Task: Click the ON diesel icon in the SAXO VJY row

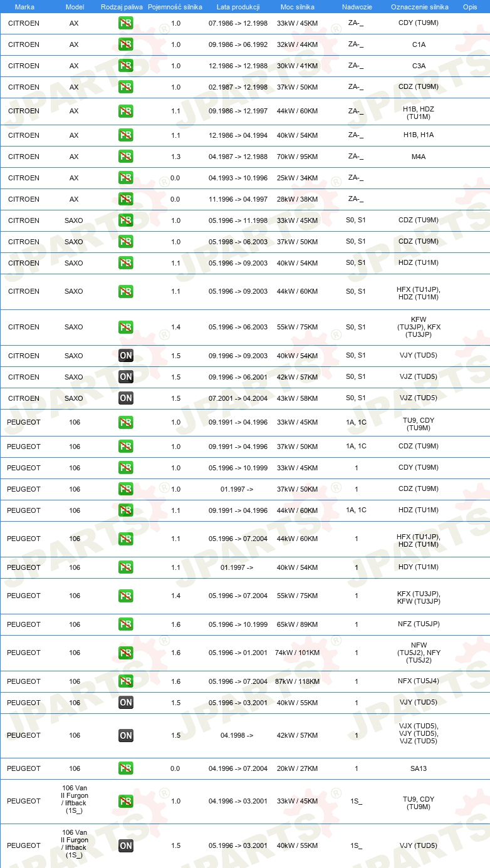Action: [x=126, y=356]
